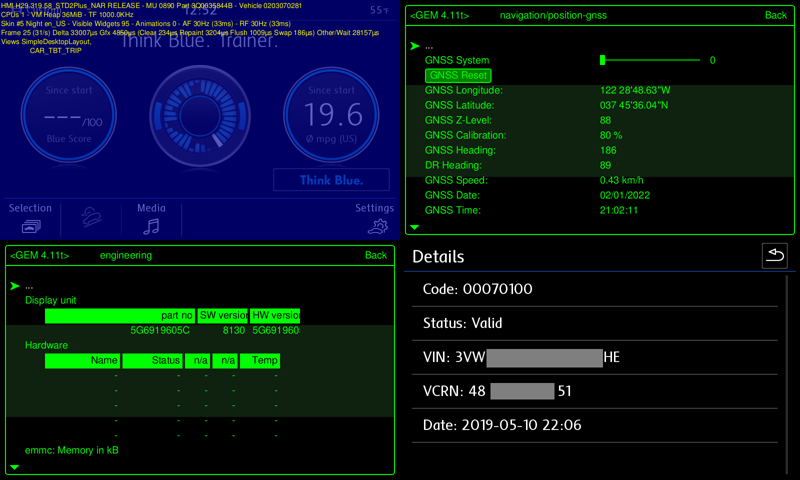Click the Hardware 'Temp' column header
The height and width of the screenshot is (480, 800).
260,361
